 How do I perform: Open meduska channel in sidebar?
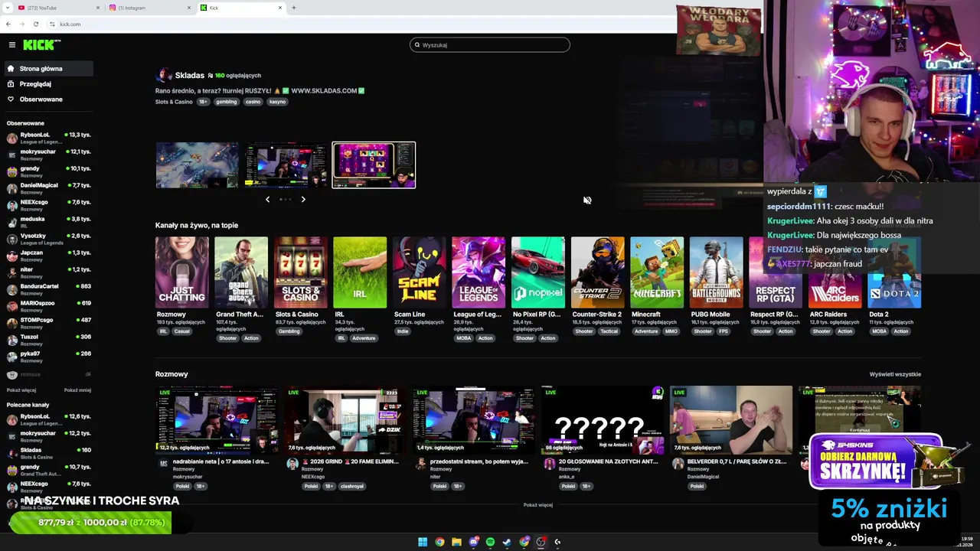click(x=48, y=222)
